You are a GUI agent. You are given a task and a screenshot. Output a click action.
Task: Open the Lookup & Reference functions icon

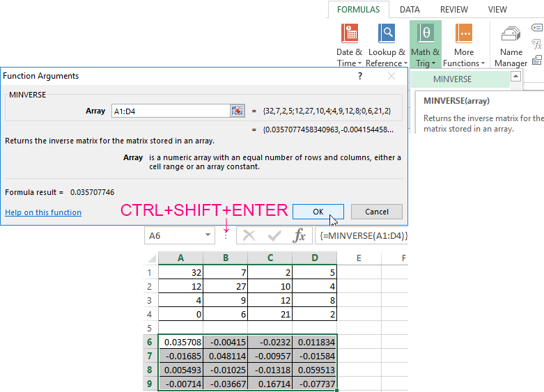click(387, 33)
